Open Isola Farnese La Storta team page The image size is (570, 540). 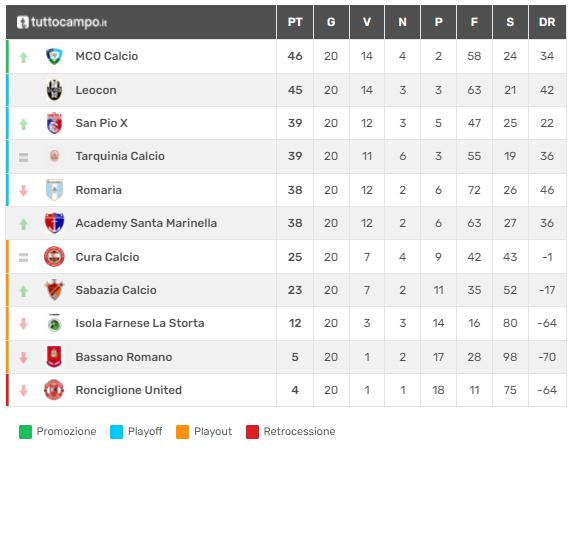140,323
